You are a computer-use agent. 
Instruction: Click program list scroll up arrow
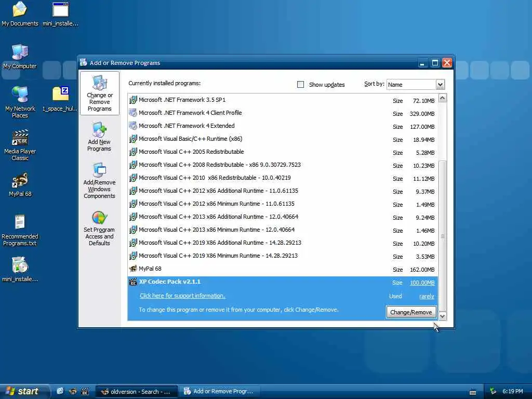click(x=443, y=98)
